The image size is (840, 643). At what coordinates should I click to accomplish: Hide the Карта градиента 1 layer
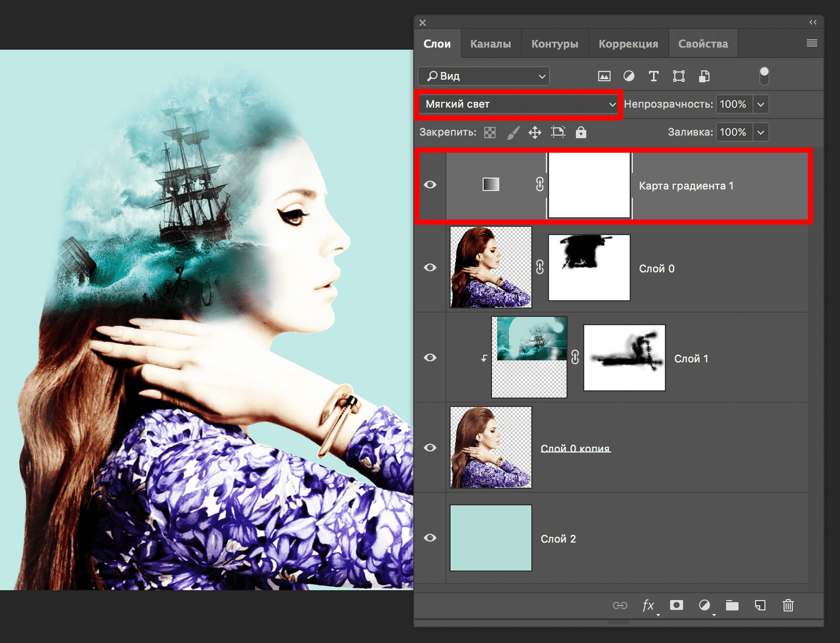[x=430, y=185]
